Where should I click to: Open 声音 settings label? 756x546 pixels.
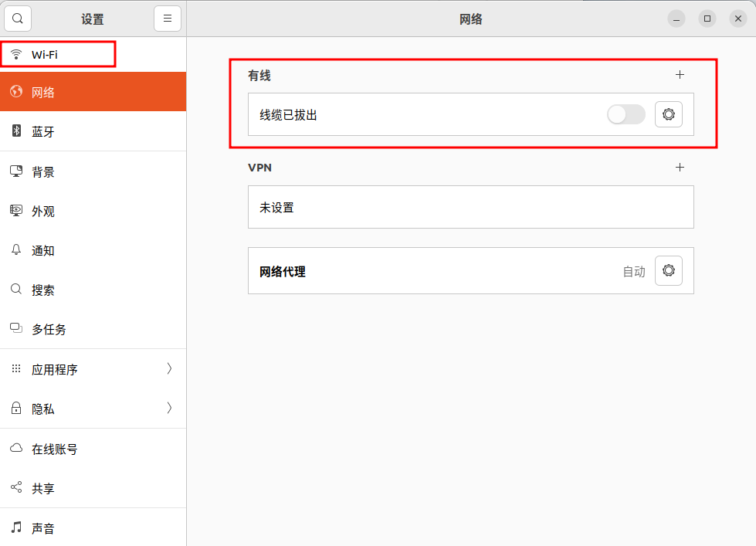43,528
